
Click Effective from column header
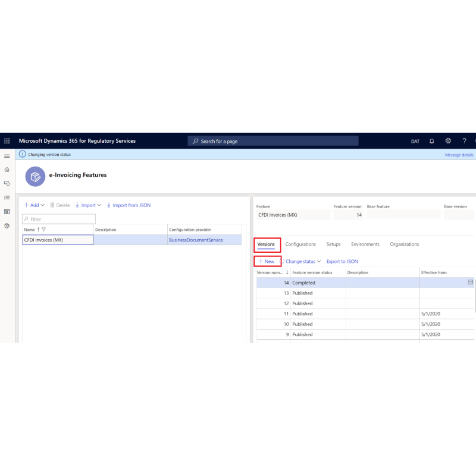click(434, 273)
